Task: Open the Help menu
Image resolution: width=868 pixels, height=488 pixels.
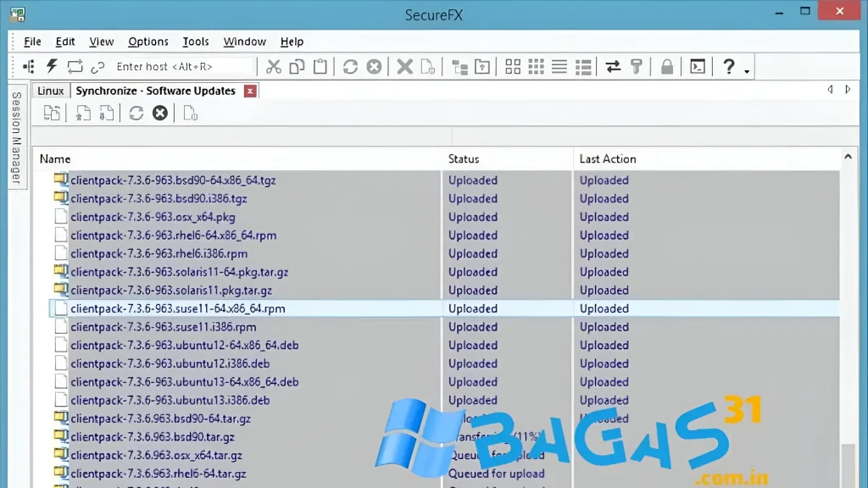Action: click(292, 42)
